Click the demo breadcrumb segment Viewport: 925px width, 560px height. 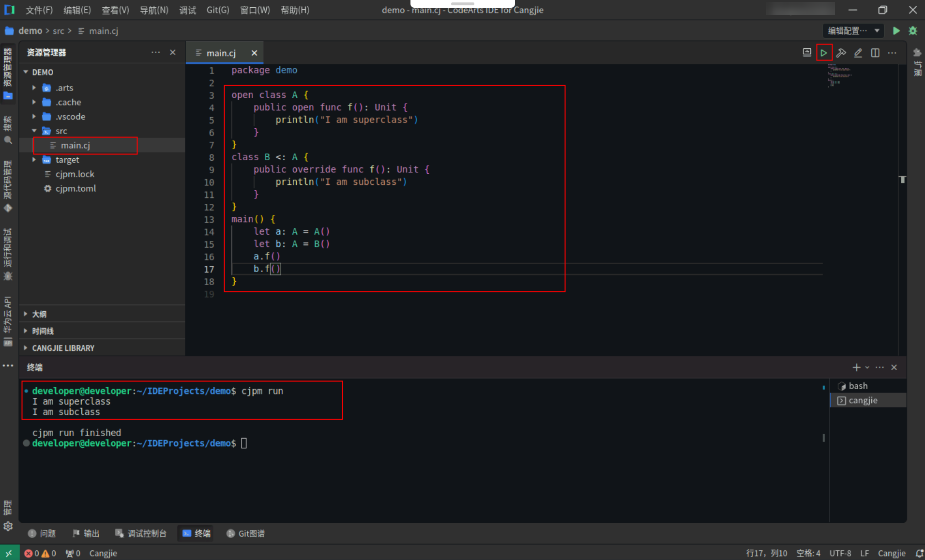[x=30, y=31]
